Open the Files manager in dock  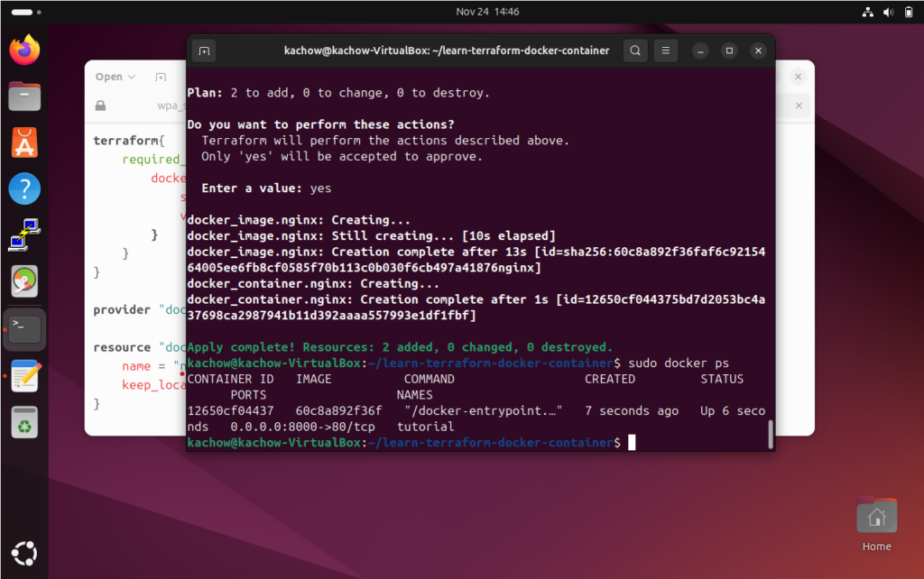(x=24, y=96)
